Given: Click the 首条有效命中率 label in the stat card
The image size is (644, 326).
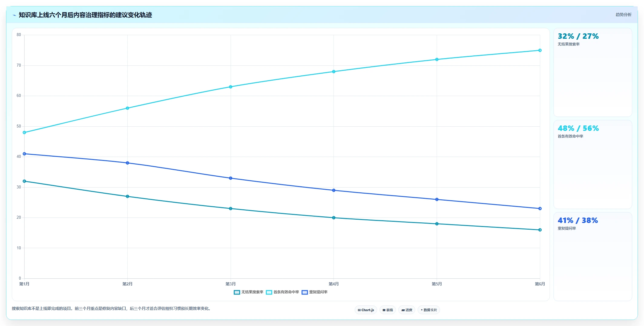Looking at the screenshot, I should point(570,136).
